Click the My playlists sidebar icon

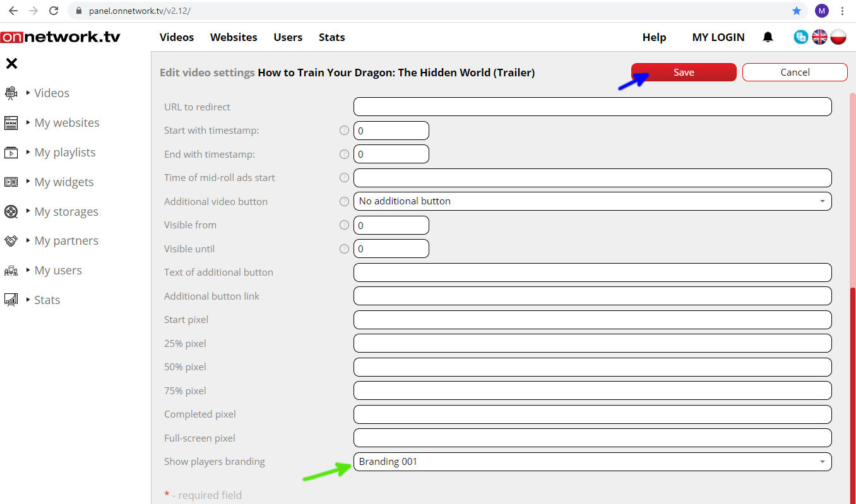11,153
